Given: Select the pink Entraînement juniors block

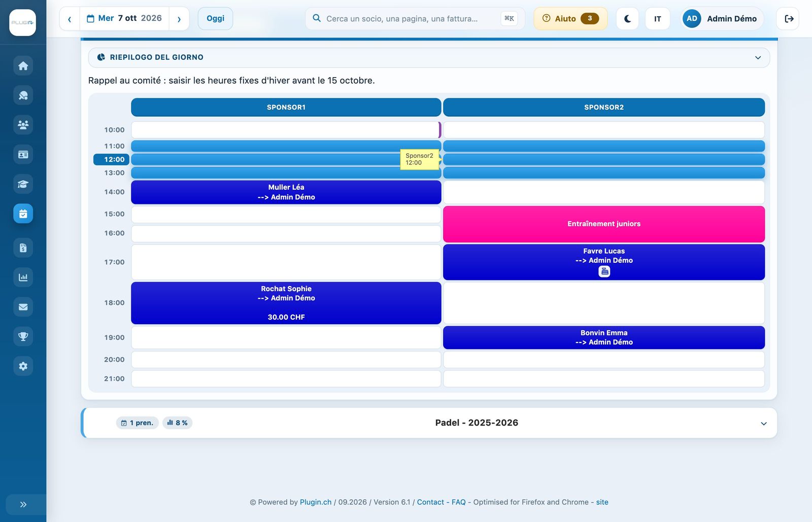Looking at the screenshot, I should [x=604, y=224].
